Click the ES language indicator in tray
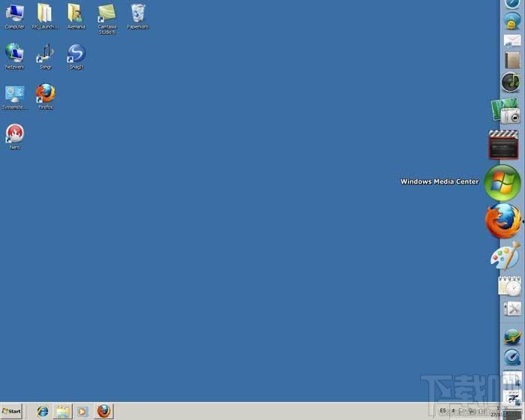 [443, 410]
